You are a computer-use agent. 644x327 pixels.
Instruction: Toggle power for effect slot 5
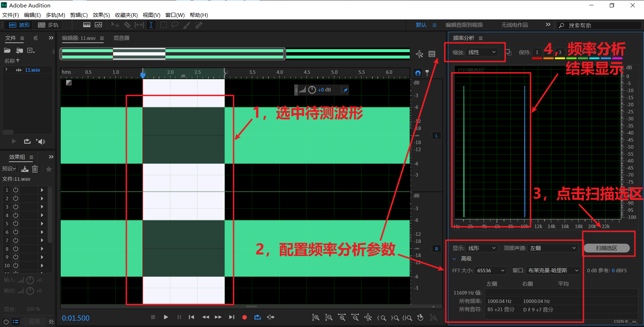[x=16, y=223]
